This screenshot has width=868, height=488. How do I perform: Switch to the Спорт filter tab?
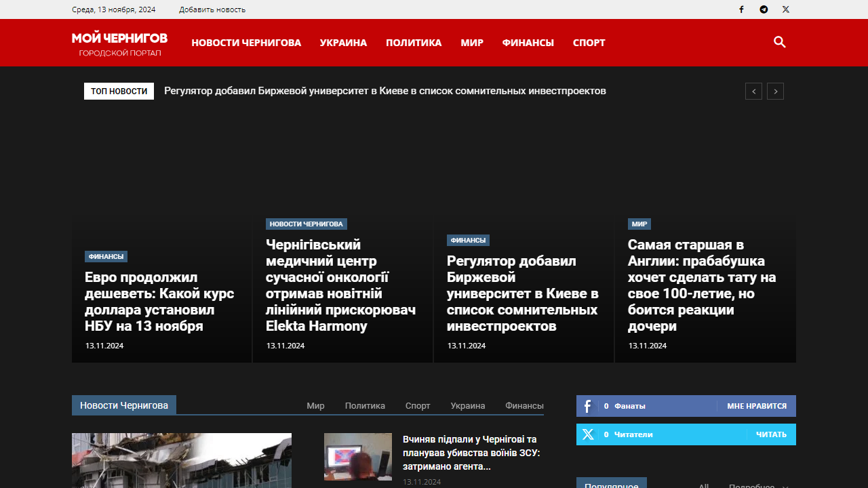(x=418, y=406)
